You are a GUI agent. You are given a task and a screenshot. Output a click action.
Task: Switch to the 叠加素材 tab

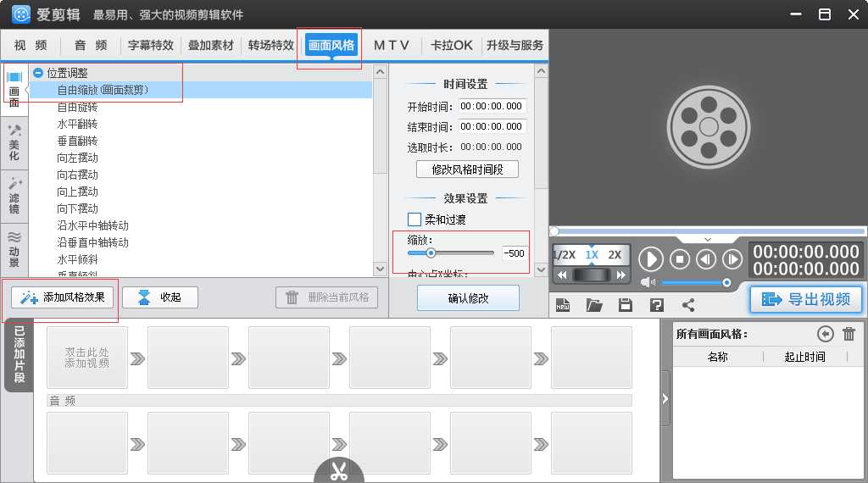pos(211,45)
